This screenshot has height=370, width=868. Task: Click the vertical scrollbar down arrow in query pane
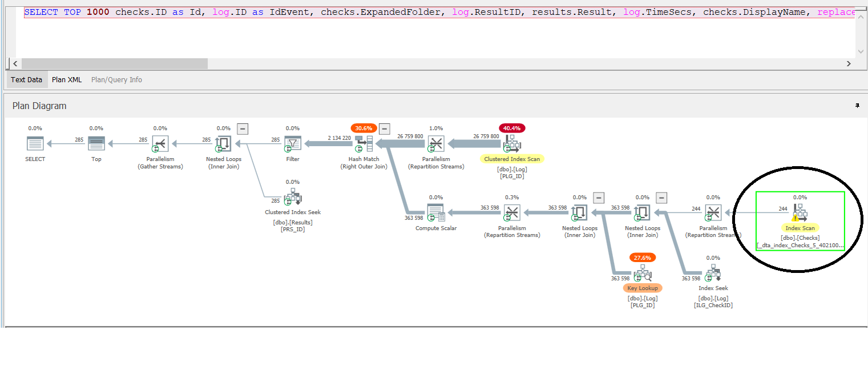(x=862, y=51)
